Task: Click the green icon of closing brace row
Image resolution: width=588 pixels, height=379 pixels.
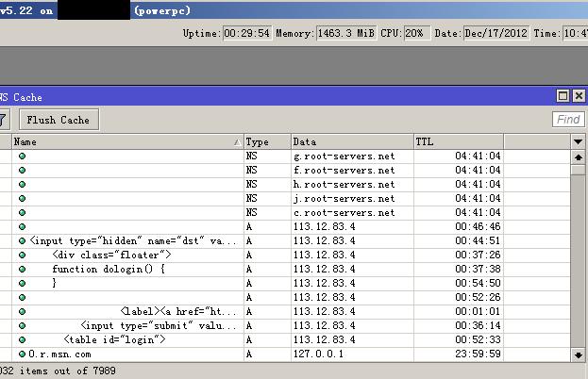Action: pos(22,283)
